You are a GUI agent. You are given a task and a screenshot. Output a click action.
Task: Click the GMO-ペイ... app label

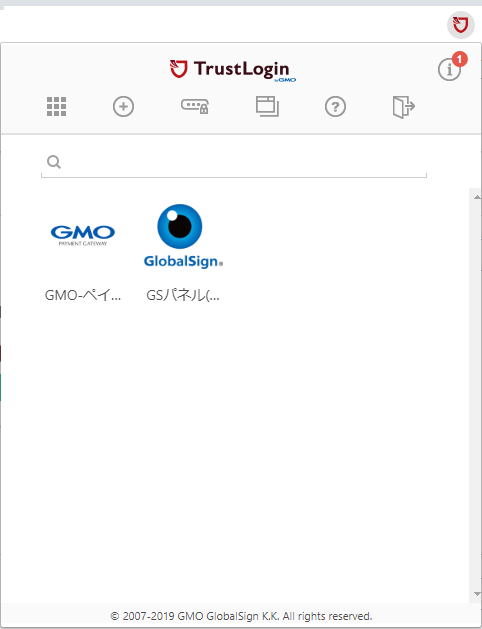83,296
